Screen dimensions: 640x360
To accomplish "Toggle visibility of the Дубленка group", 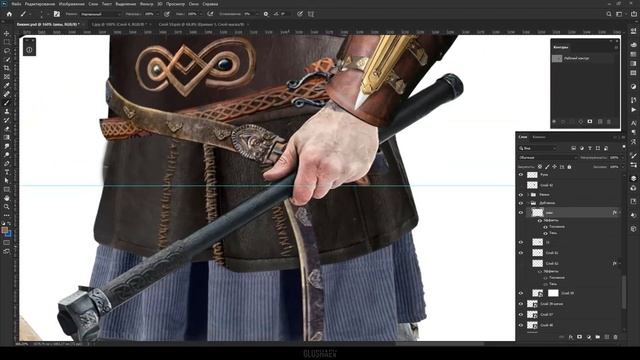I will [x=521, y=203].
